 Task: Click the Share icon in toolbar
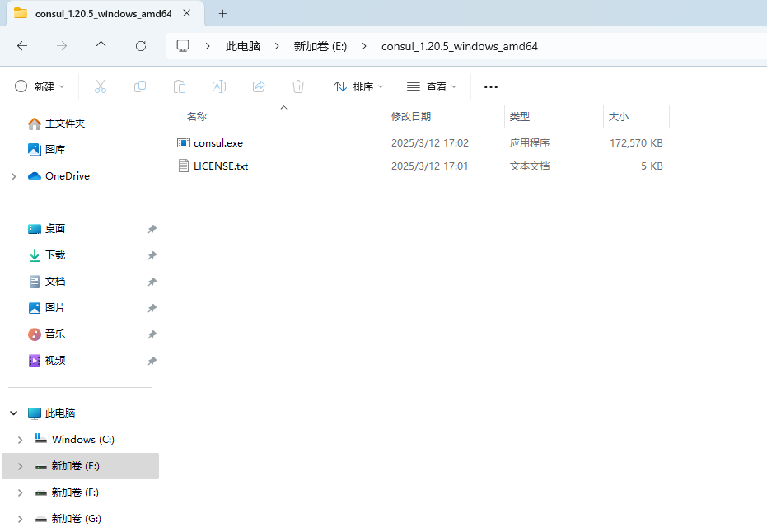[259, 86]
